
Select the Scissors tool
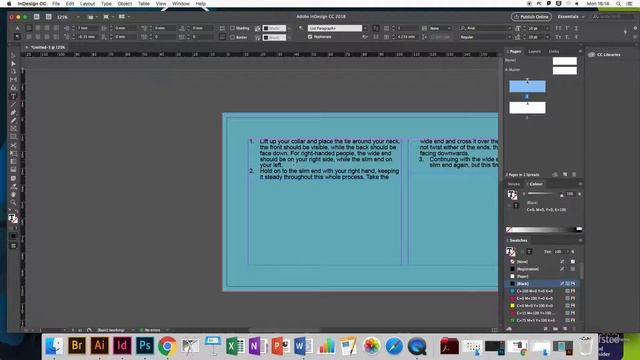click(13, 145)
